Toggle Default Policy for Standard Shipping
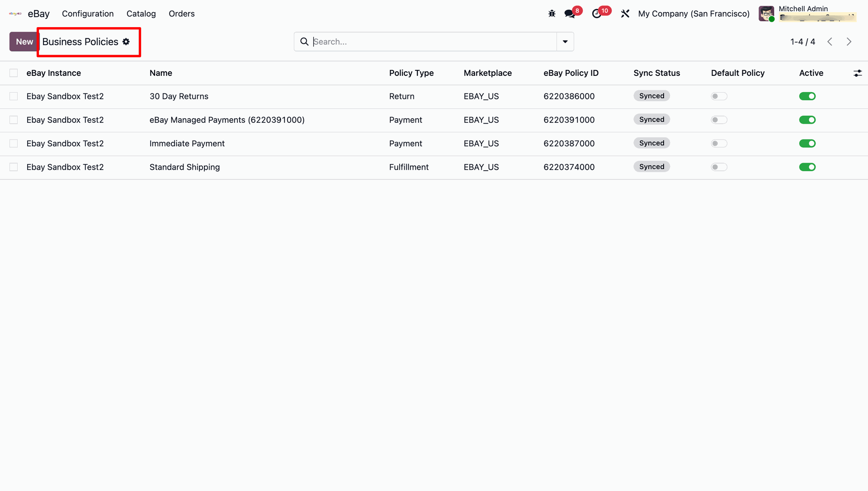The width and height of the screenshot is (868, 491). pyautogui.click(x=719, y=167)
